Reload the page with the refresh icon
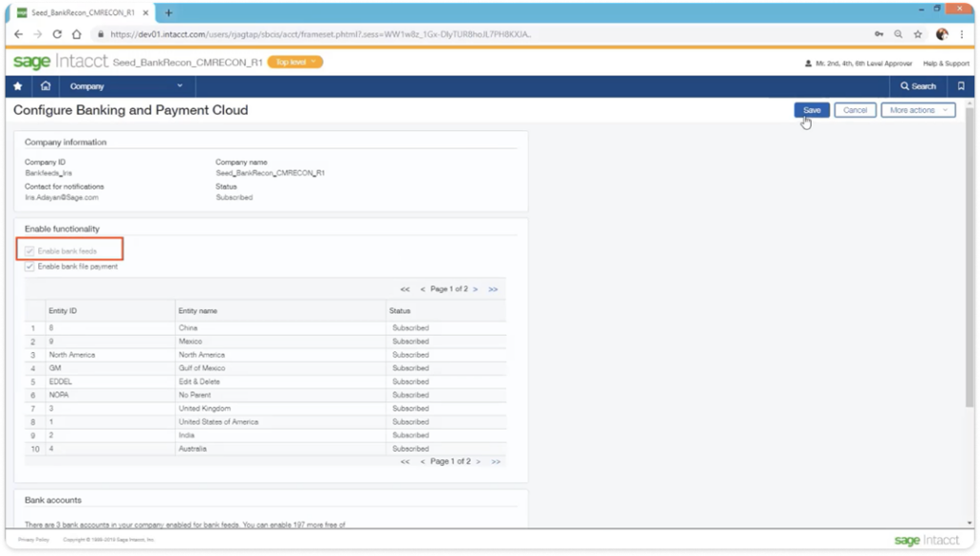This screenshot has width=980, height=556. [56, 34]
